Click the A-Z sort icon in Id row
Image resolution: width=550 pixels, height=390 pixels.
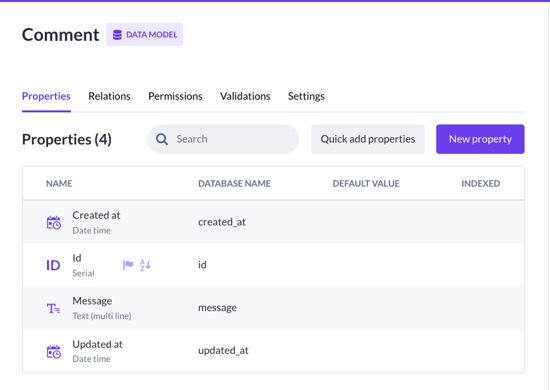coord(145,265)
